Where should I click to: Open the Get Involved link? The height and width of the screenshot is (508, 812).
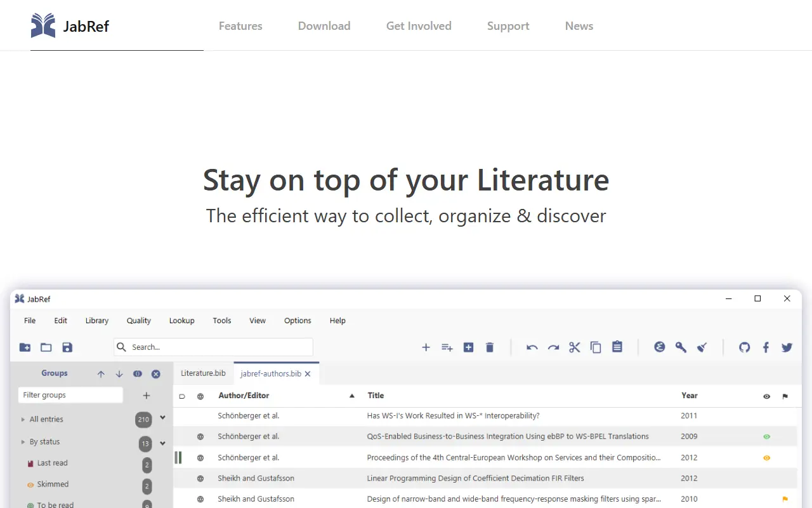419,26
